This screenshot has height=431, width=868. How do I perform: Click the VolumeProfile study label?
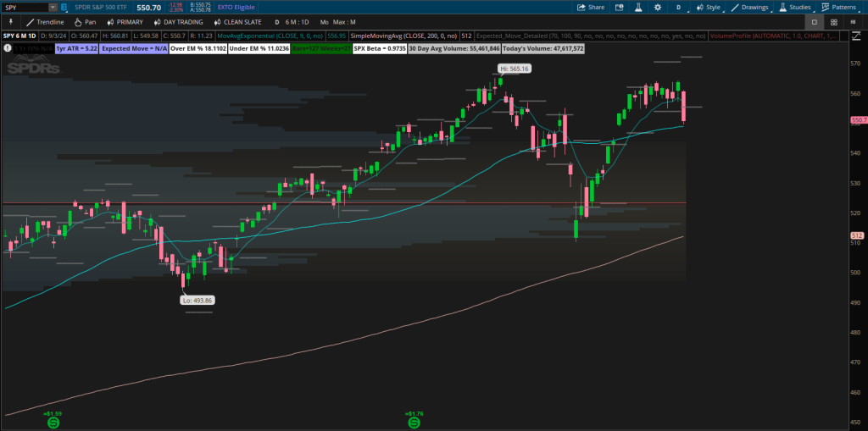coord(773,36)
